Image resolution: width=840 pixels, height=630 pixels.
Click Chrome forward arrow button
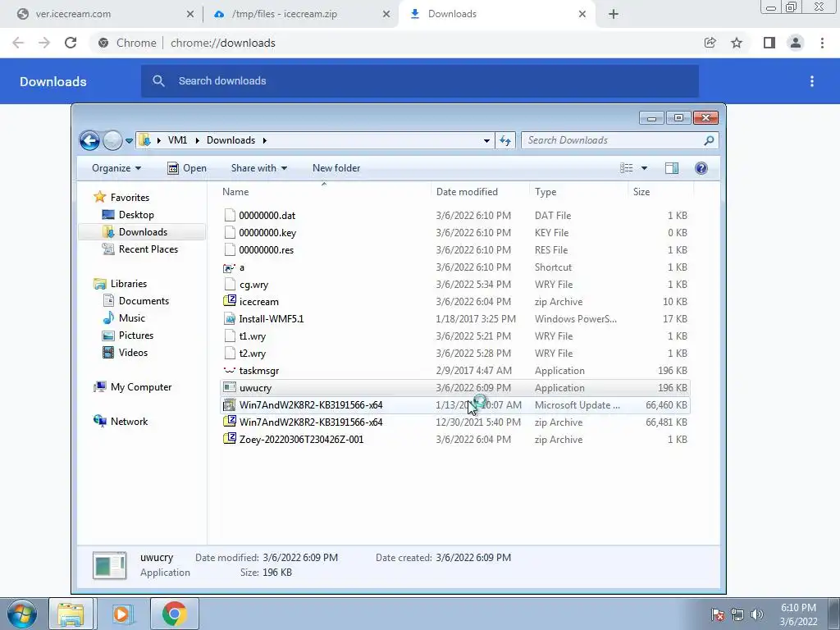click(x=44, y=43)
